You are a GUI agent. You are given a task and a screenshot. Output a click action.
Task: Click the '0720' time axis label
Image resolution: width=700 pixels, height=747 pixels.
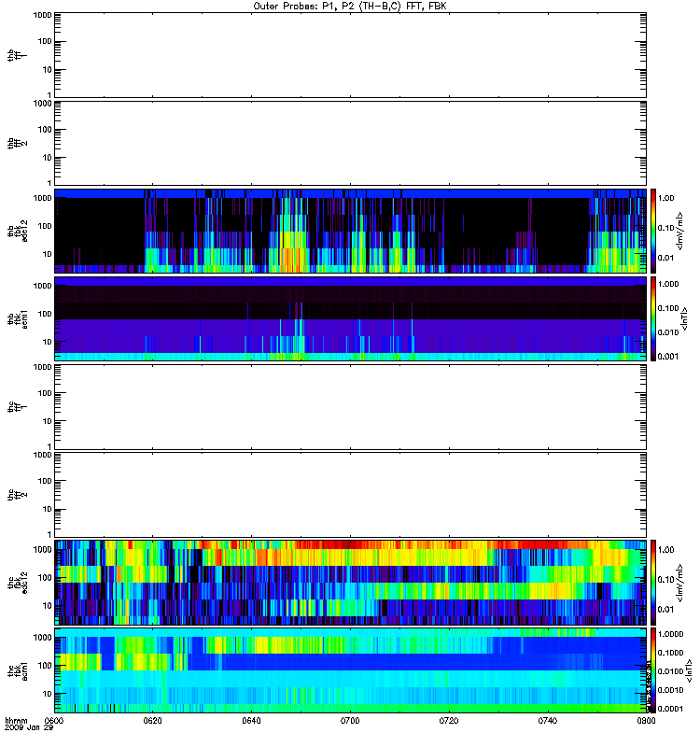pyautogui.click(x=449, y=720)
